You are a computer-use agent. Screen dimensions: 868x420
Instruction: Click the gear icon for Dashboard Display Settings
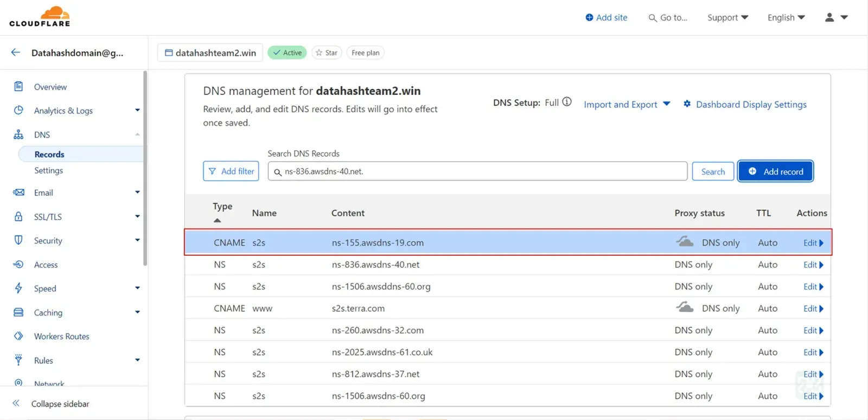687,104
